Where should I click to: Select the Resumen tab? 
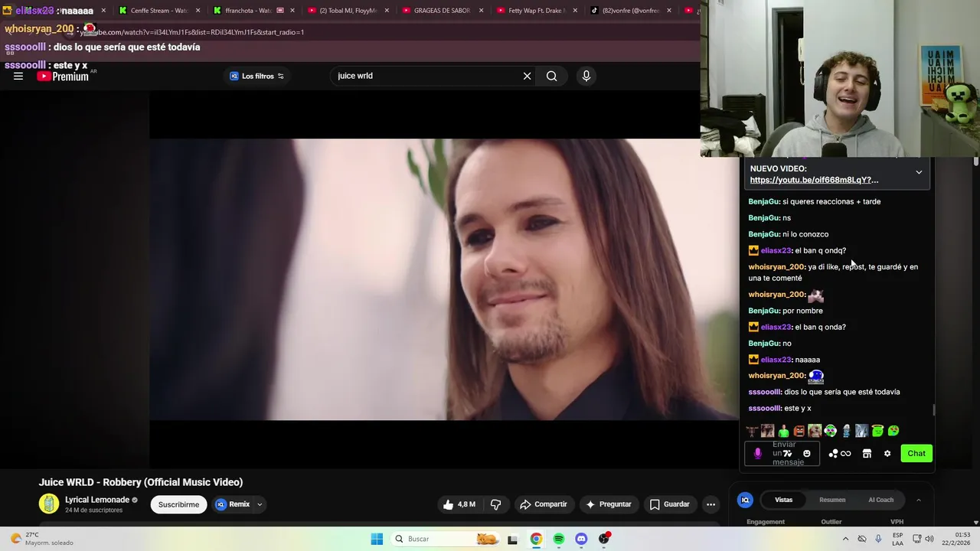point(832,500)
